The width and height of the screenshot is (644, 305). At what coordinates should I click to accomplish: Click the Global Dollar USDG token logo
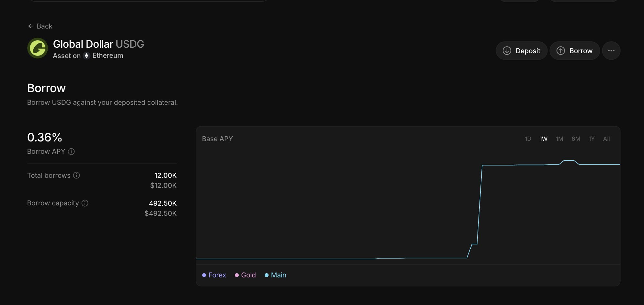pos(38,48)
